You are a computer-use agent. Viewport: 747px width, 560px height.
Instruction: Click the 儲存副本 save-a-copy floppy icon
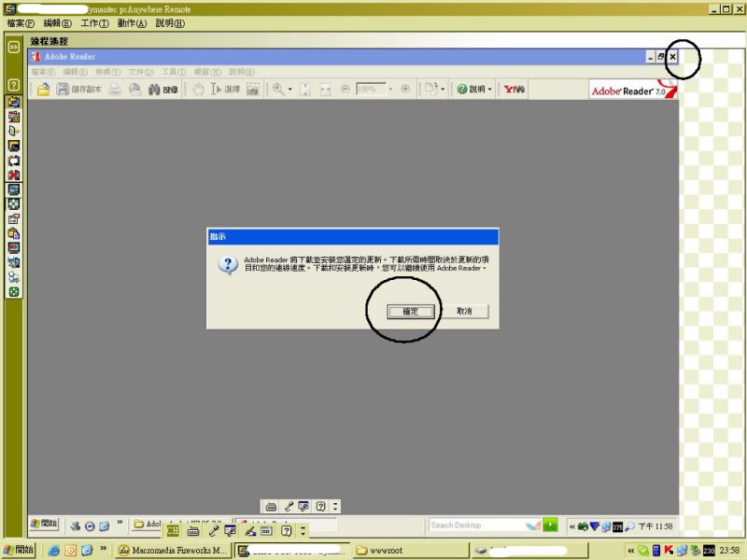click(63, 89)
